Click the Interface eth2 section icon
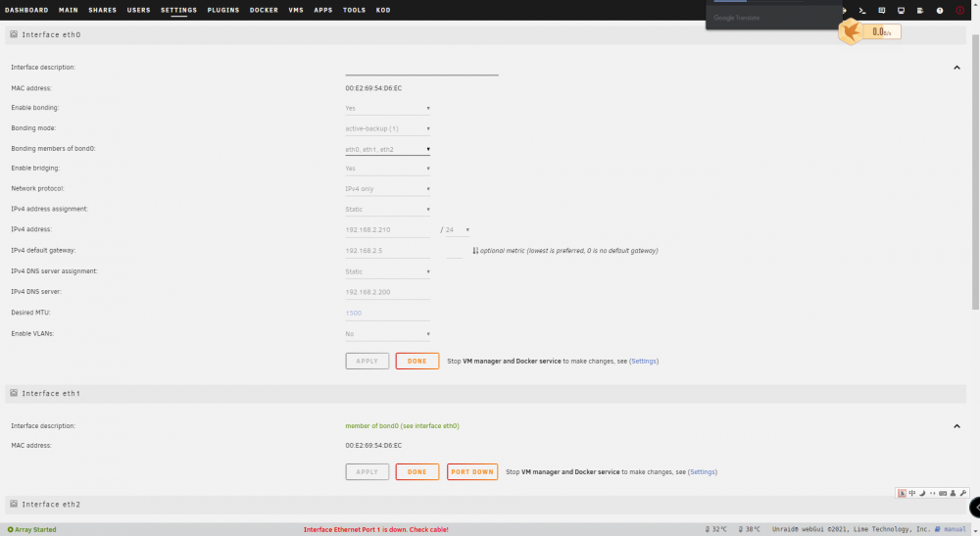The image size is (980, 536). 14,504
